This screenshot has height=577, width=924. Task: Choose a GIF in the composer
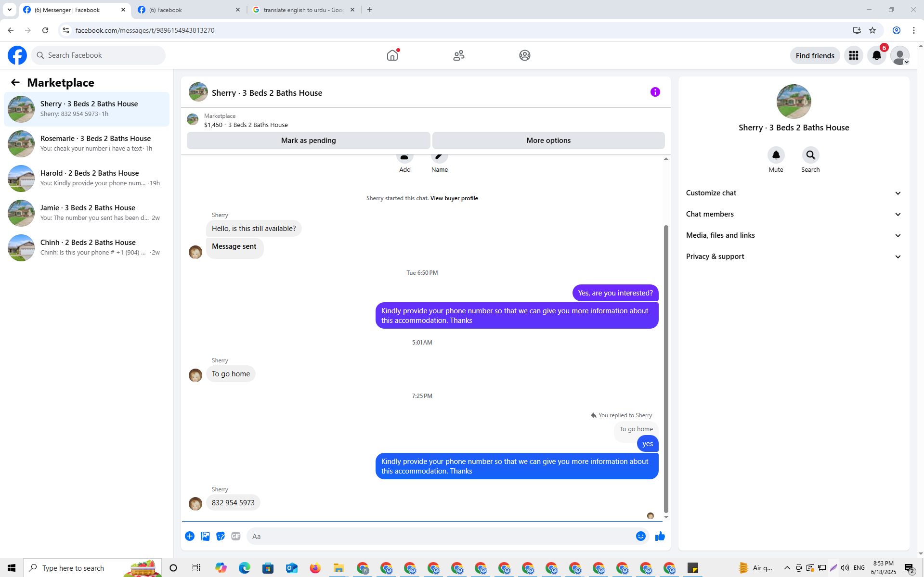[x=236, y=536]
